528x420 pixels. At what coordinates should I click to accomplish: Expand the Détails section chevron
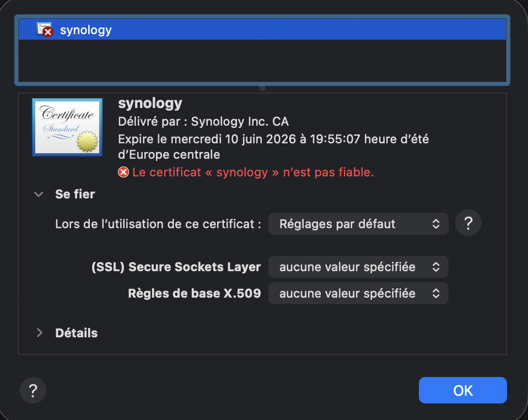[x=39, y=333]
